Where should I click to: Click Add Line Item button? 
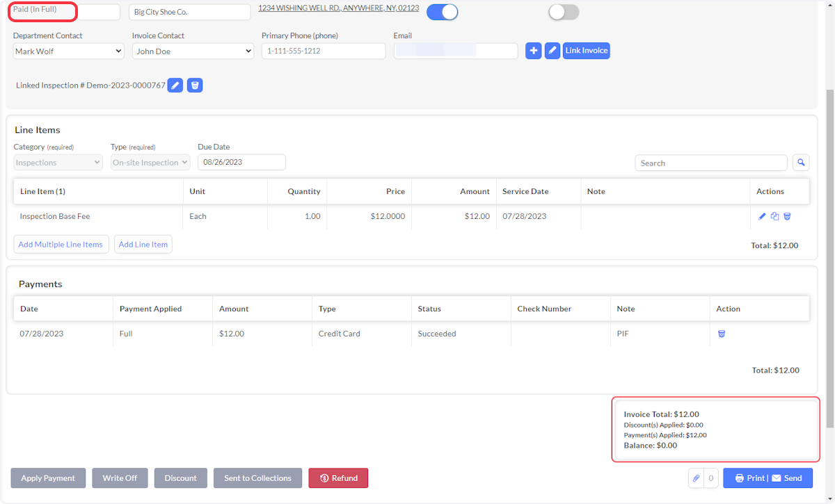tap(143, 244)
